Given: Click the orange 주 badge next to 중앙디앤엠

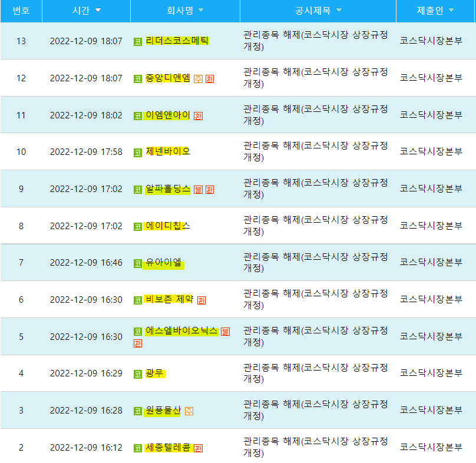Looking at the screenshot, I should (197, 78).
